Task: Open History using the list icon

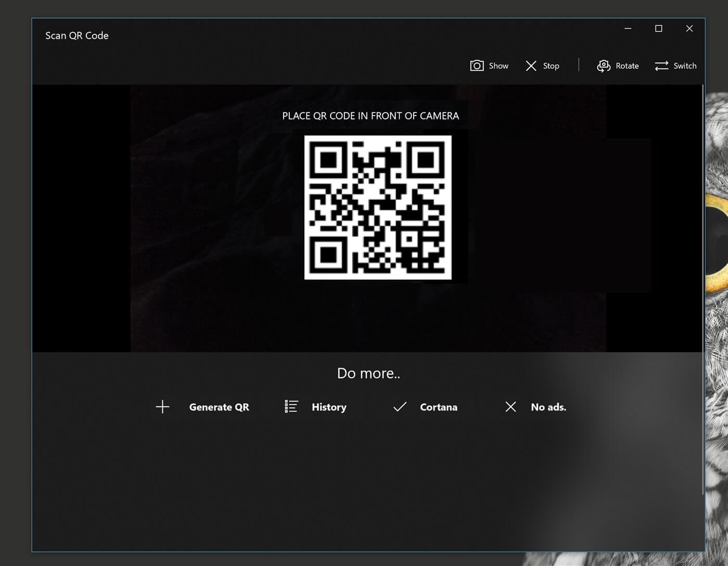Action: tap(291, 407)
